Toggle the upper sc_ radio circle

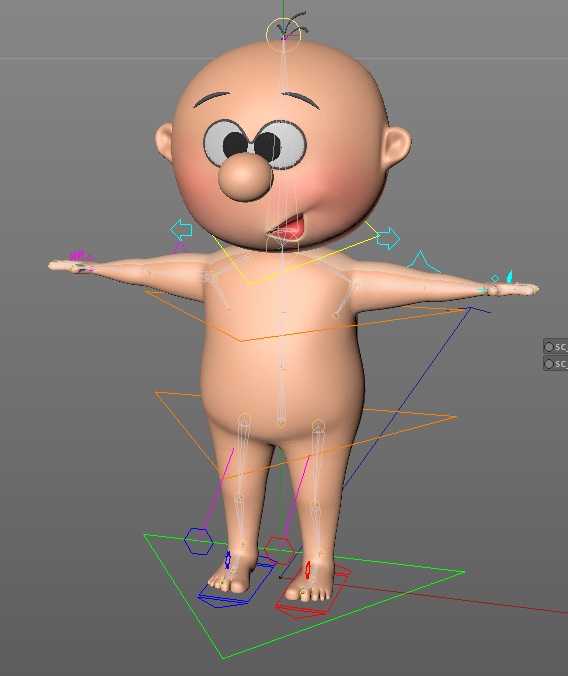(549, 347)
